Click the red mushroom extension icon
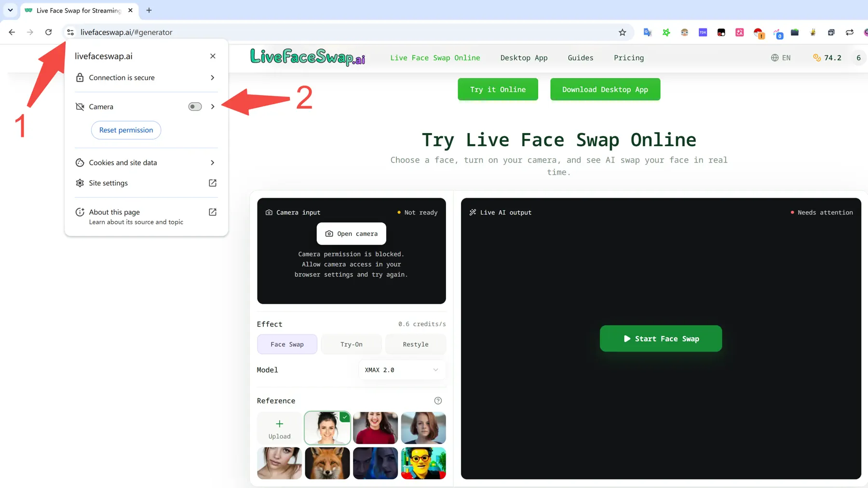Image resolution: width=868 pixels, height=488 pixels. (758, 33)
